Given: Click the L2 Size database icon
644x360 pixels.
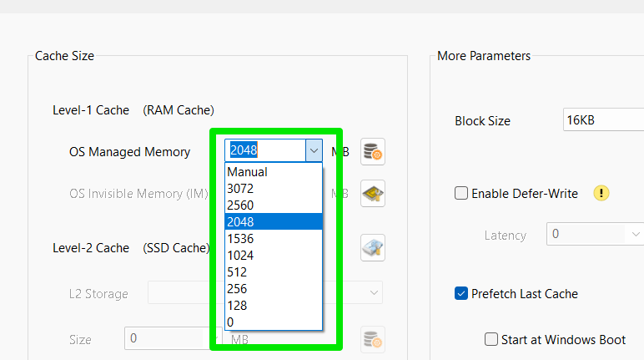Looking at the screenshot, I should click(x=372, y=339).
